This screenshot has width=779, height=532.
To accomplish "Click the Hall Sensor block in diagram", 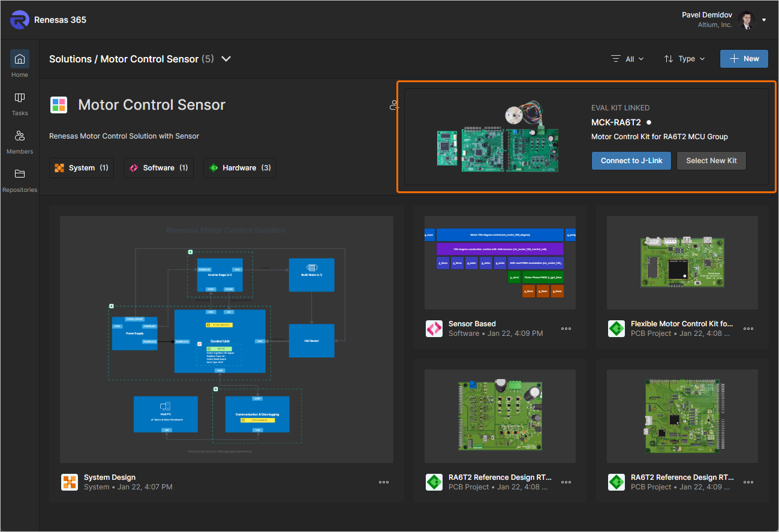I will tap(311, 341).
